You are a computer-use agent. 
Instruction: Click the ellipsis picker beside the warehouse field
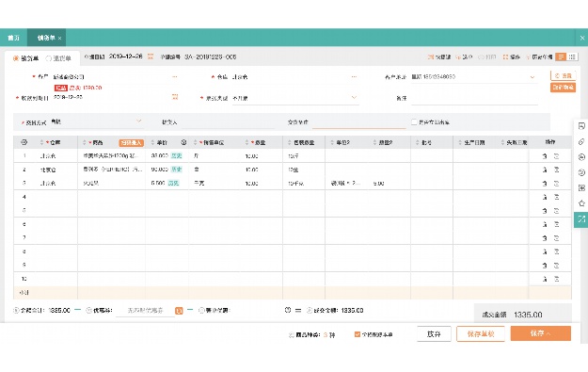[x=354, y=76]
